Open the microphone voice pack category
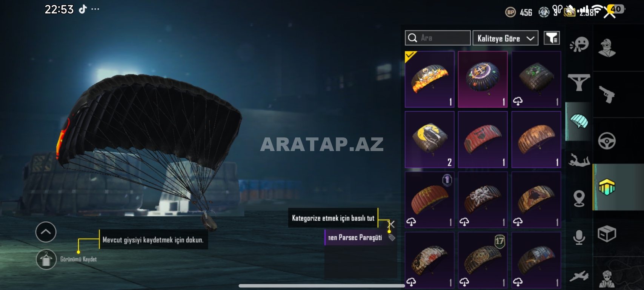Viewport: 644px width, 290px height. pyautogui.click(x=579, y=238)
